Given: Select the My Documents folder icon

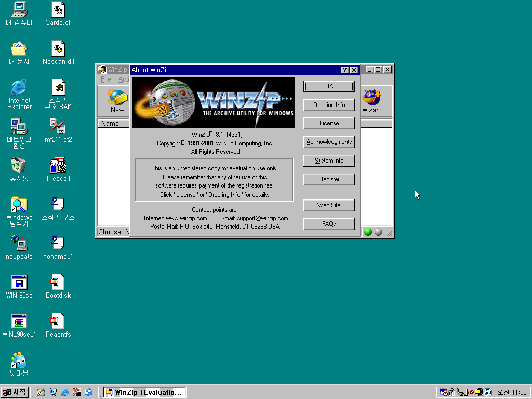Looking at the screenshot, I should [x=19, y=53].
